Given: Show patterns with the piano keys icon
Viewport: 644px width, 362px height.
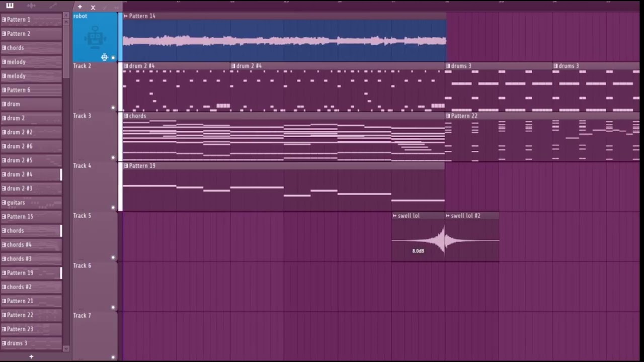Looking at the screenshot, I should (x=10, y=6).
